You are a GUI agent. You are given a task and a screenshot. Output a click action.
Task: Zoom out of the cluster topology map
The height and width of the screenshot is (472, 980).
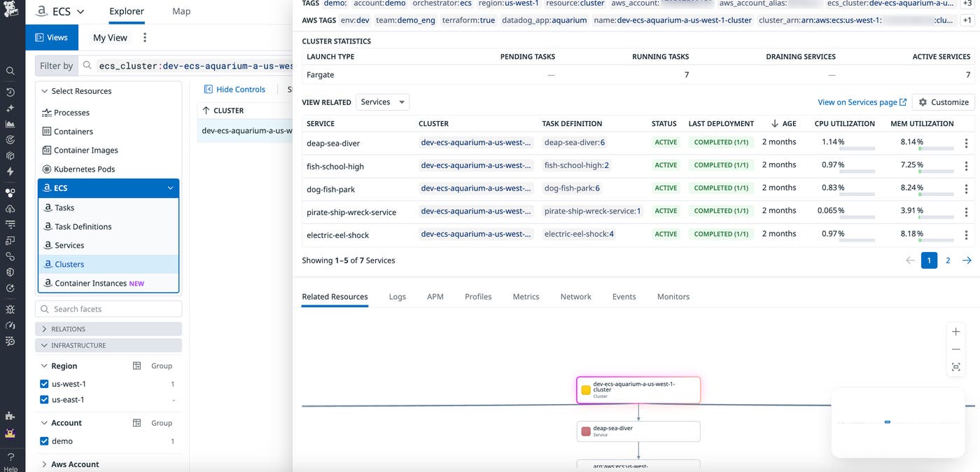[x=955, y=348]
